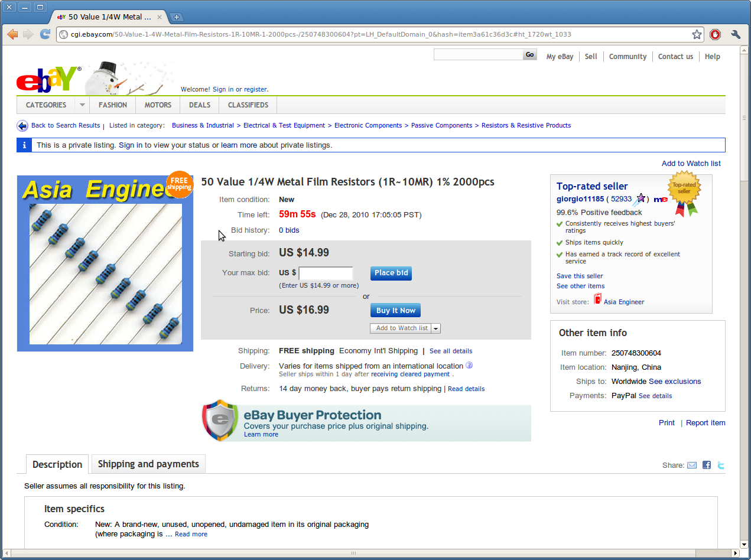Open the Add to Watch list dropdown arrow
Viewport: 751px width, 560px height.
tap(435, 328)
